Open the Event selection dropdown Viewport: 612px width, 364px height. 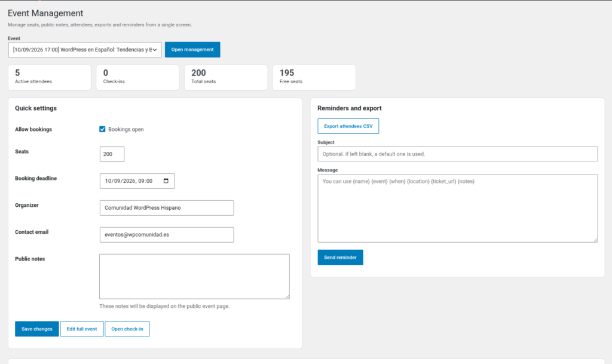tap(85, 50)
